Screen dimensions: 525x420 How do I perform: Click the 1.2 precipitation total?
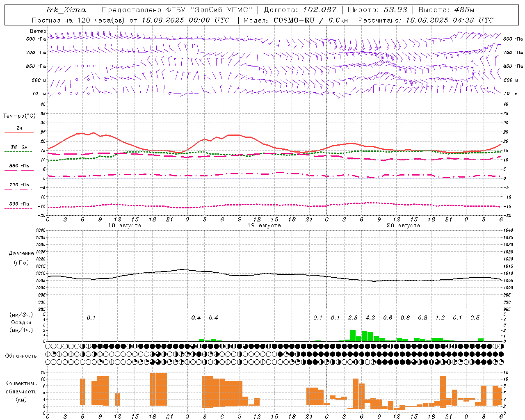pos(440,317)
